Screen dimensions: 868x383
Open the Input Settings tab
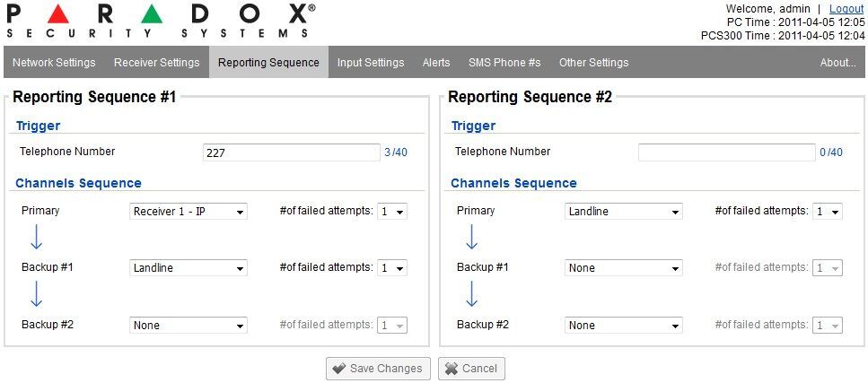pos(371,63)
